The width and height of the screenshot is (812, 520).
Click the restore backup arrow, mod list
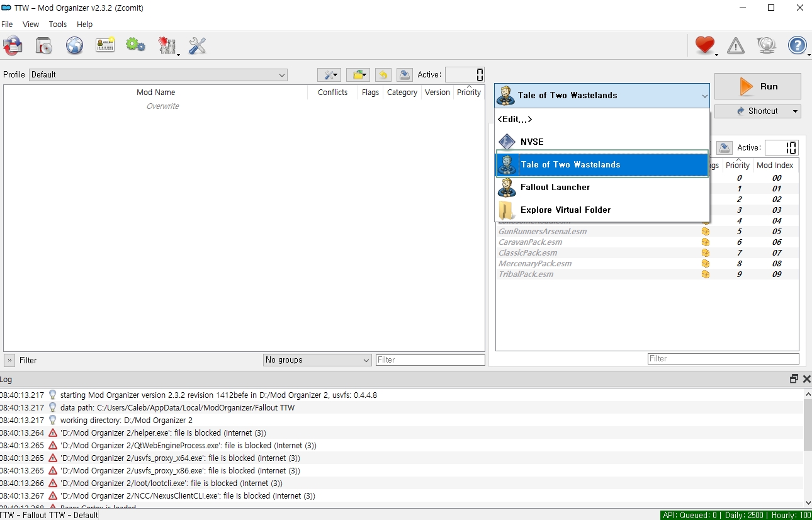pos(383,75)
